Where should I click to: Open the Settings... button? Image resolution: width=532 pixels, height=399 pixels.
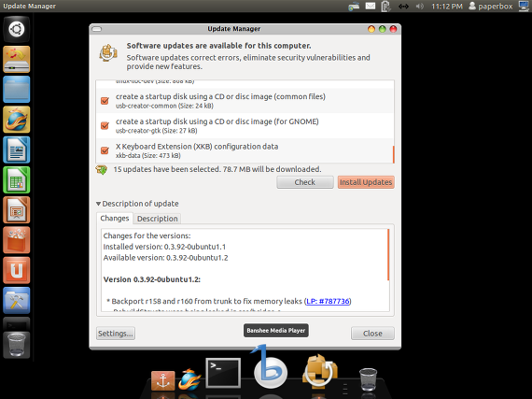[x=116, y=334]
